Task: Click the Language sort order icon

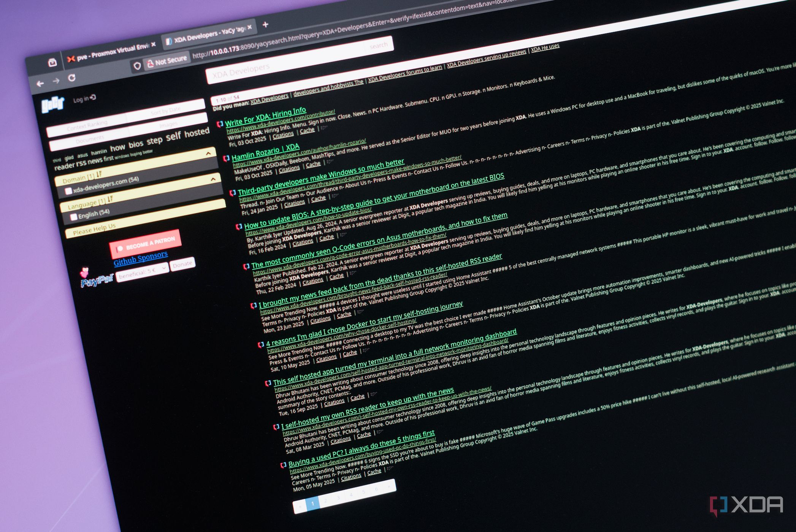Action: [110, 199]
